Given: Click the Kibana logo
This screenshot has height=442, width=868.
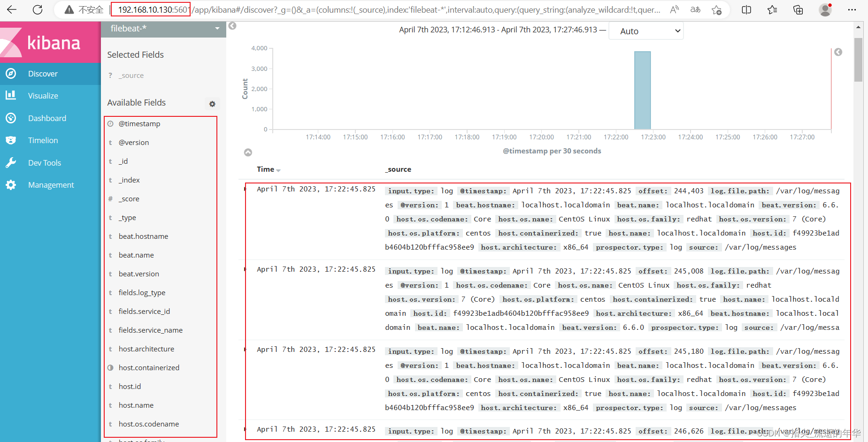Looking at the screenshot, I should pyautogui.click(x=50, y=42).
